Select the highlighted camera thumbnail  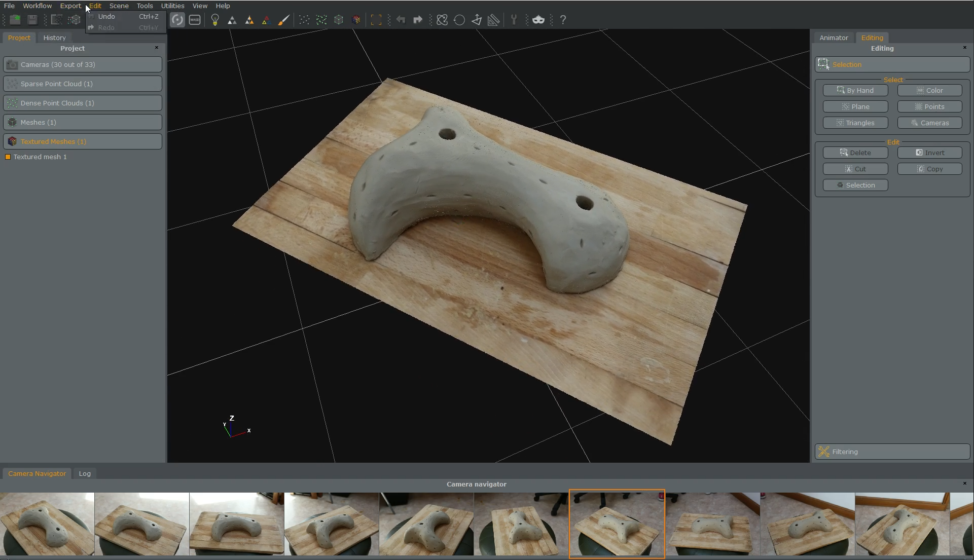(617, 524)
